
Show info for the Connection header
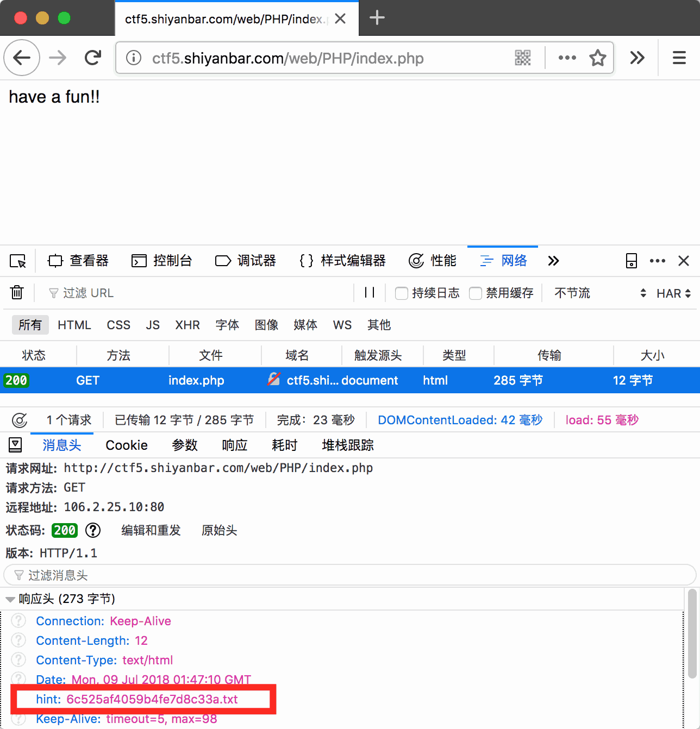pyautogui.click(x=18, y=621)
